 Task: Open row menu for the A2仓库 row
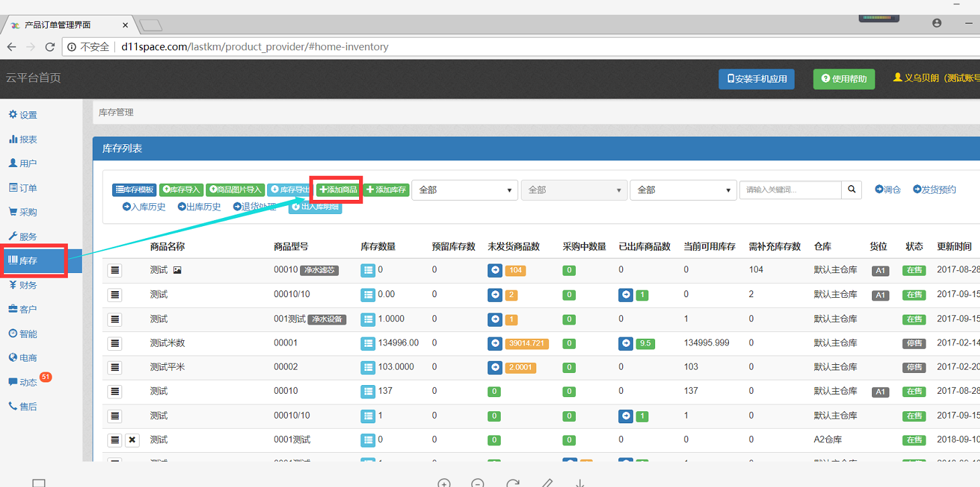(115, 440)
